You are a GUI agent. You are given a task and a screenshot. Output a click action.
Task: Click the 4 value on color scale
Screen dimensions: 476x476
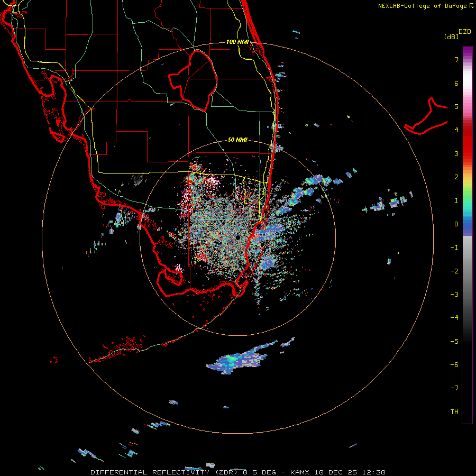(456, 130)
